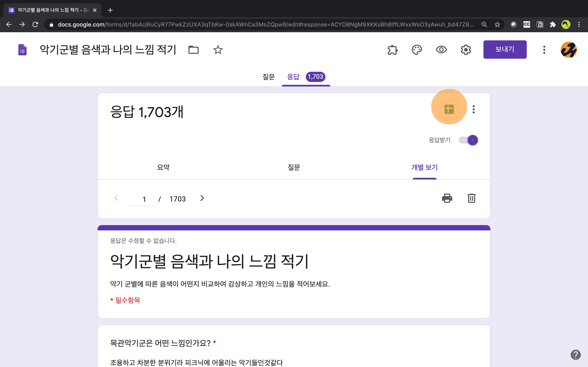Open the help question mark button
588x367 pixels.
575,355
